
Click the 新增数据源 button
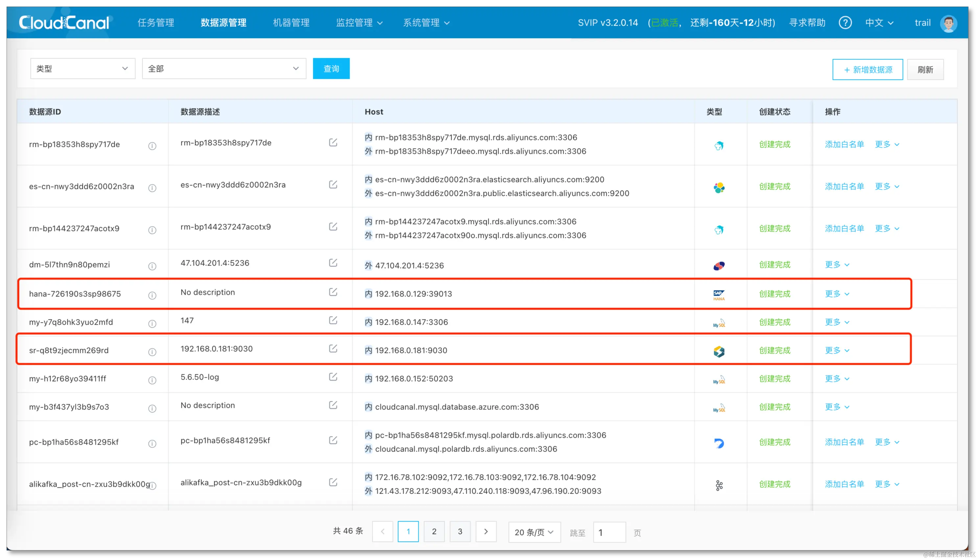(x=867, y=70)
